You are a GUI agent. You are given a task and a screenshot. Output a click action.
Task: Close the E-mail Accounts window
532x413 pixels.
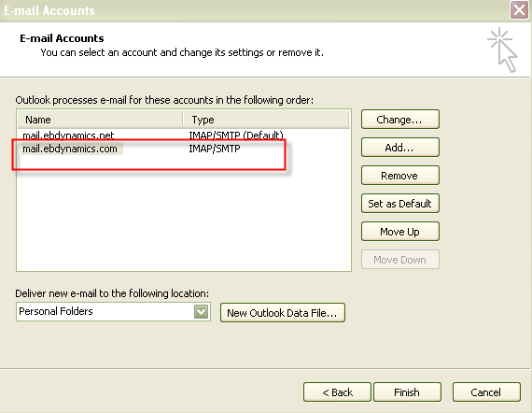(x=520, y=10)
